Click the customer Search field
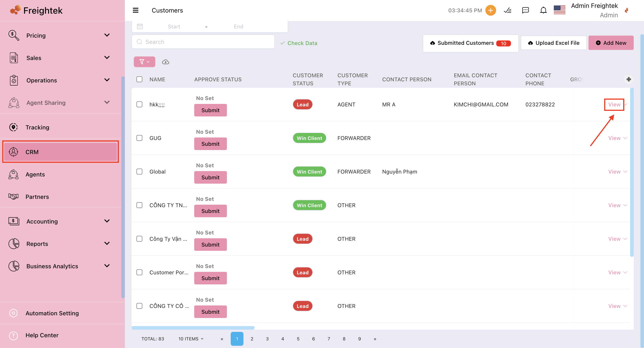 (x=203, y=42)
